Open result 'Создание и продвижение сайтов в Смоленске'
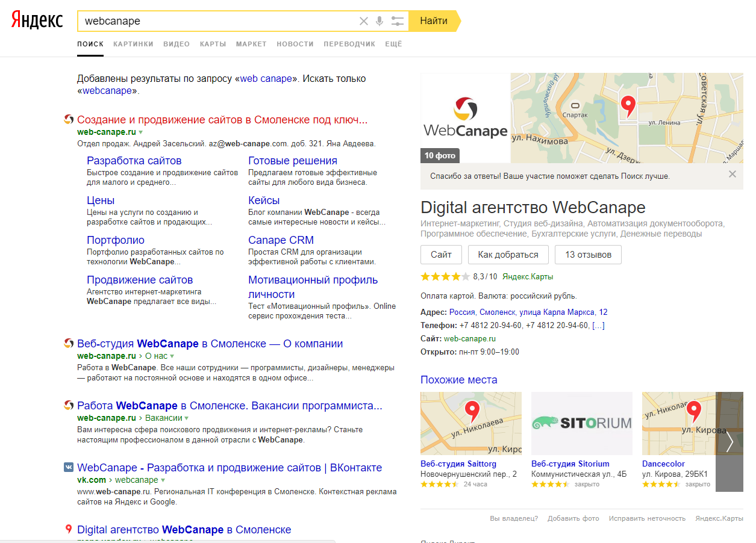This screenshot has height=543, width=756. point(222,120)
